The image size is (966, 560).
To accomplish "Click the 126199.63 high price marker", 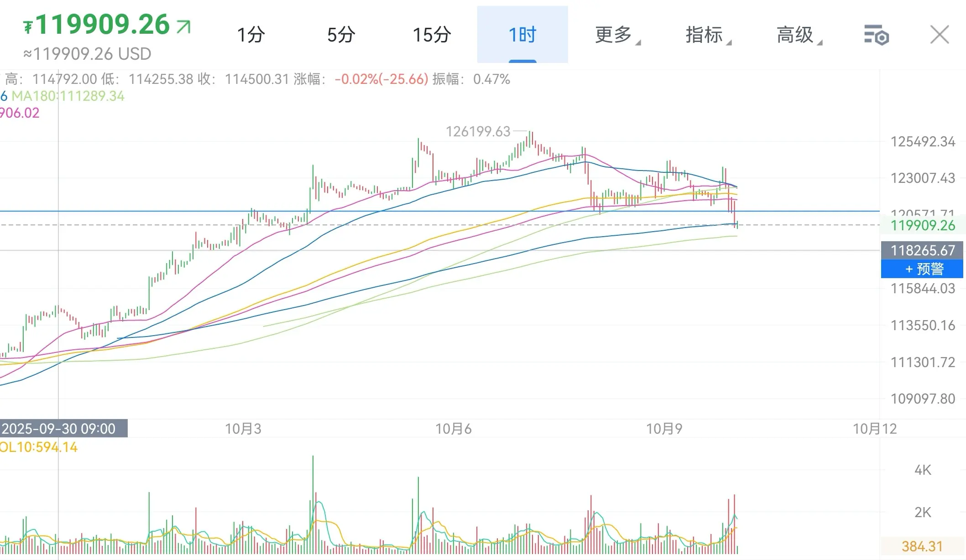I will pyautogui.click(x=478, y=132).
